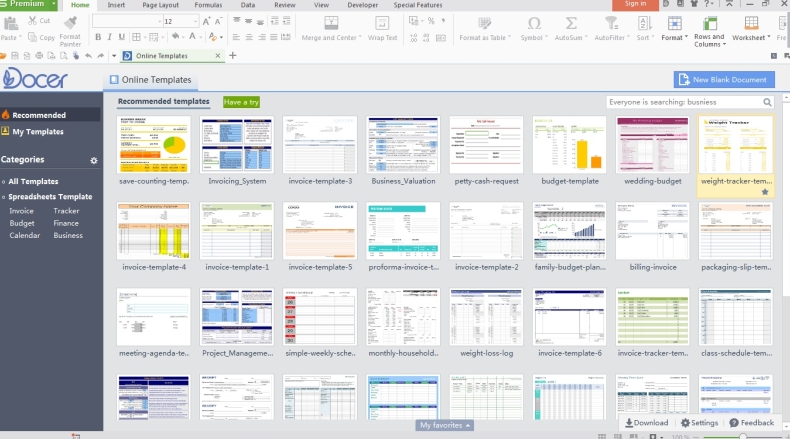Click the Wrap Text icon
Viewport: 790px width, 439px height.
pos(382,23)
